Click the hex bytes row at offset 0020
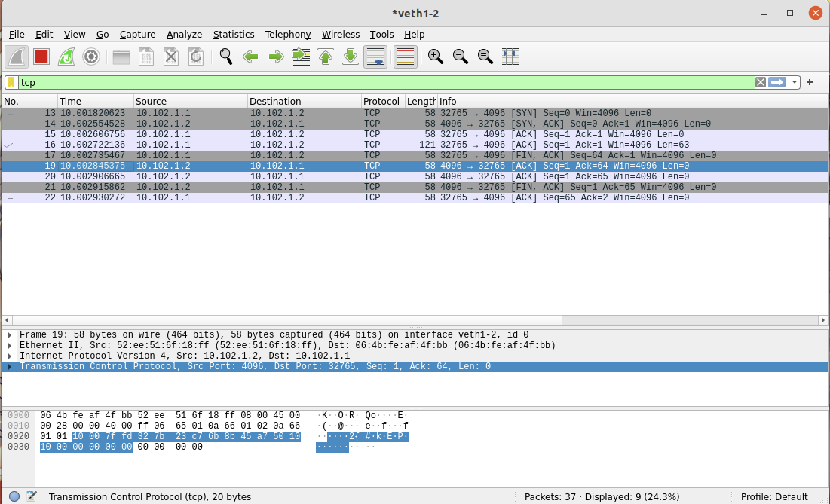 pyautogui.click(x=170, y=436)
